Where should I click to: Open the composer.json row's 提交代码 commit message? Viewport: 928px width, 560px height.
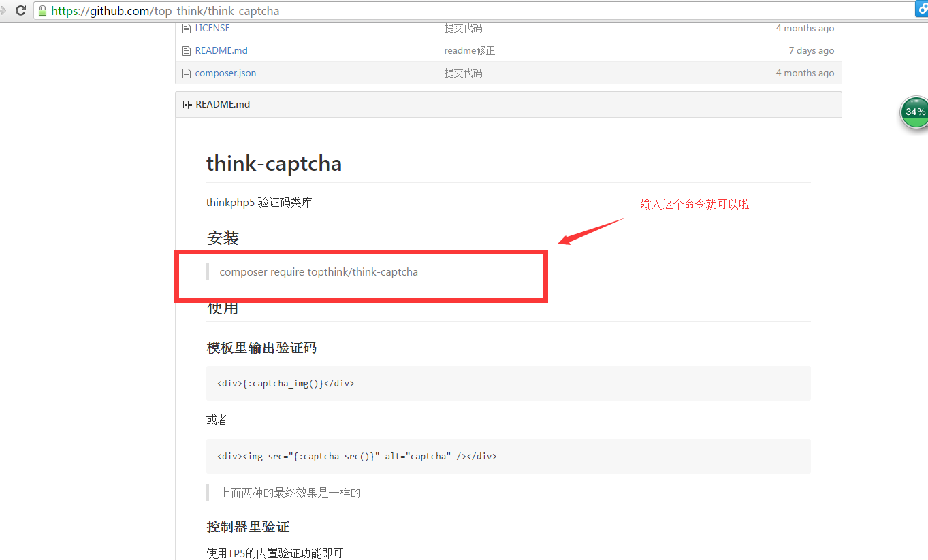[463, 73]
